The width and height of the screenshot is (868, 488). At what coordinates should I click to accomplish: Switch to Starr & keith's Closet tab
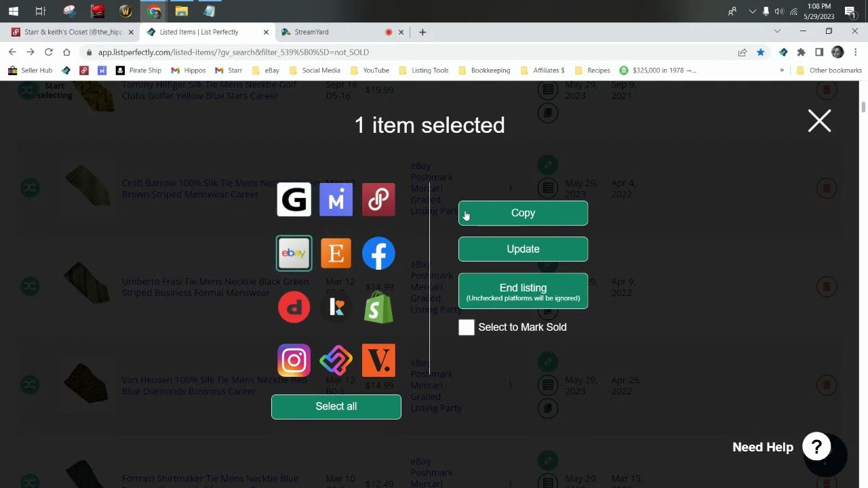click(x=72, y=32)
